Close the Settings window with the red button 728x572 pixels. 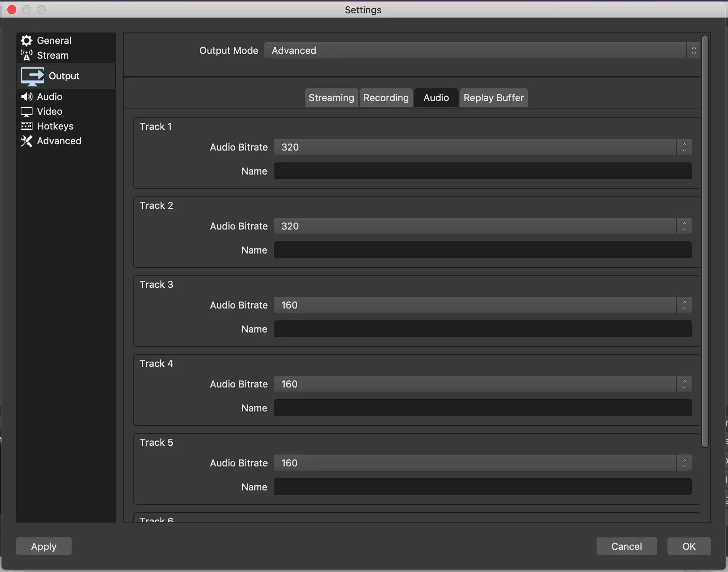pos(12,10)
